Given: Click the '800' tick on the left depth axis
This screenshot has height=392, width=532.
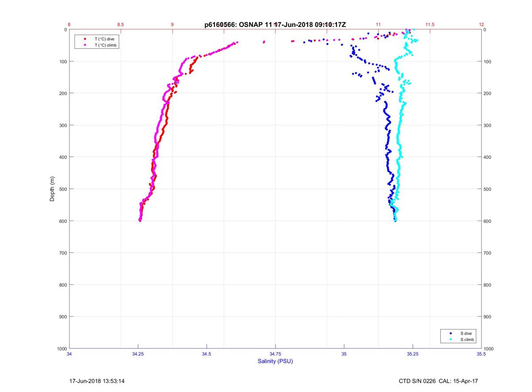Looking at the screenshot, I should [63, 285].
